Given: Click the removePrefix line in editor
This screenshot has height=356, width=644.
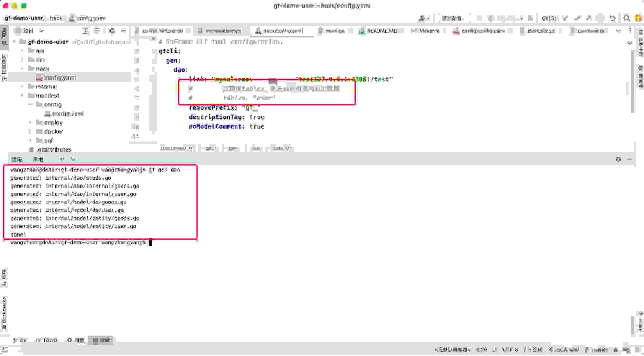Looking at the screenshot, I should pyautogui.click(x=224, y=108).
